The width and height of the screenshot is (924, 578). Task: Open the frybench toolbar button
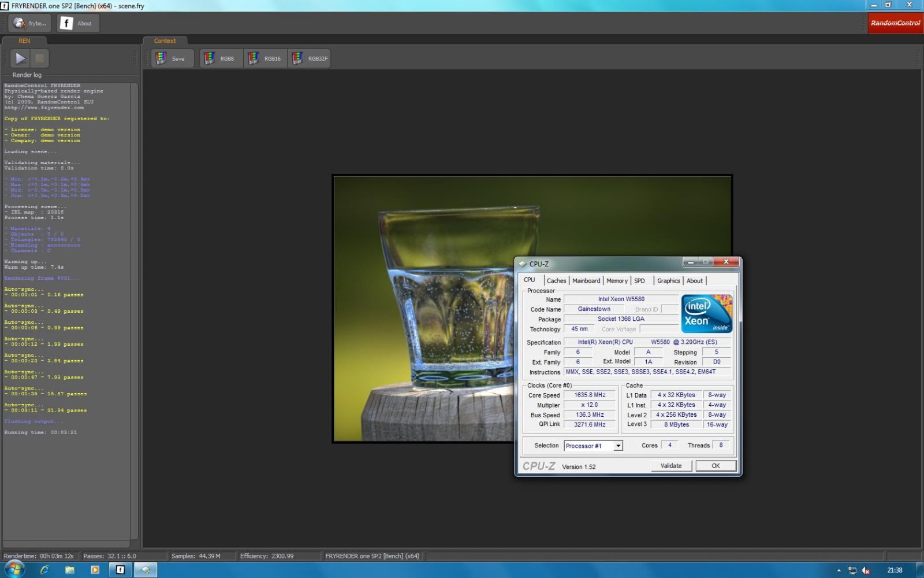[30, 23]
